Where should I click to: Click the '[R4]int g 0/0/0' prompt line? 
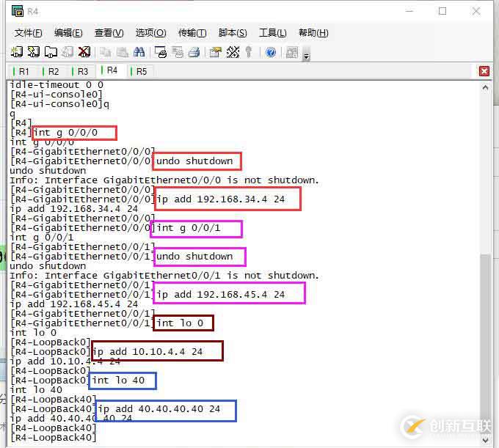coord(54,133)
